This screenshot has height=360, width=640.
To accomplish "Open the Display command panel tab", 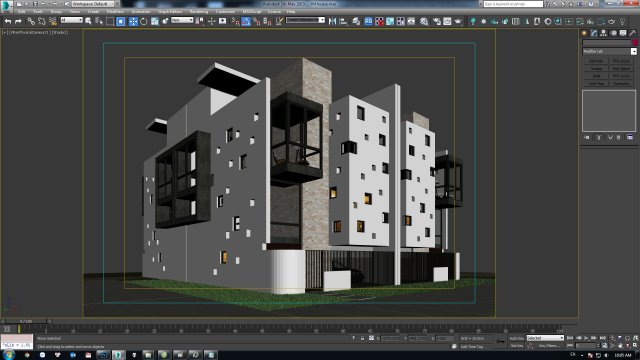I will click(623, 33).
